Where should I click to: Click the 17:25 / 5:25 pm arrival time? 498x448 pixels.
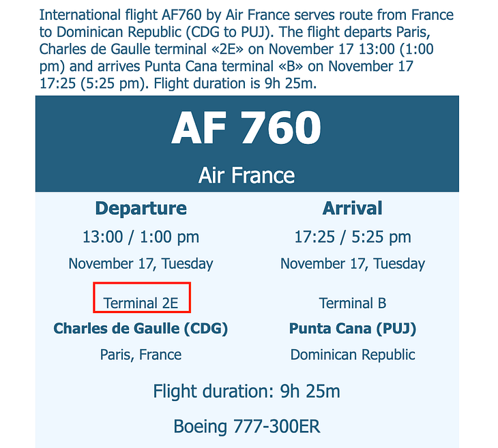click(x=352, y=237)
